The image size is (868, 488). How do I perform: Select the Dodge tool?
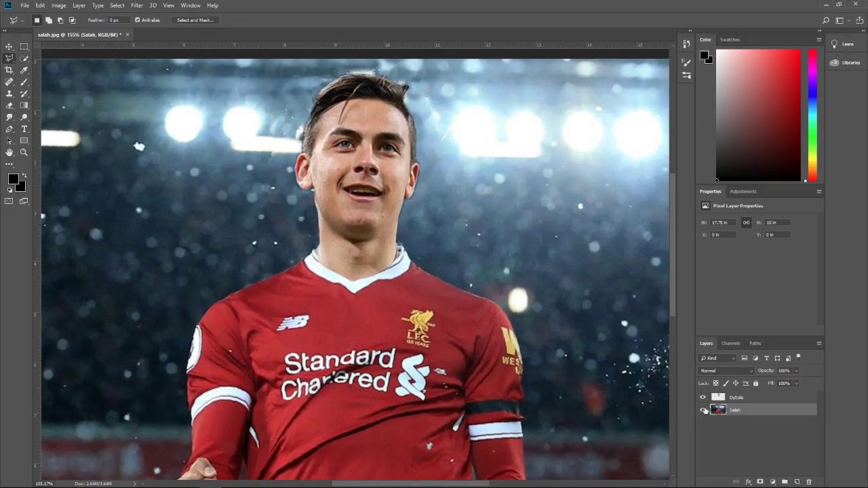24,117
